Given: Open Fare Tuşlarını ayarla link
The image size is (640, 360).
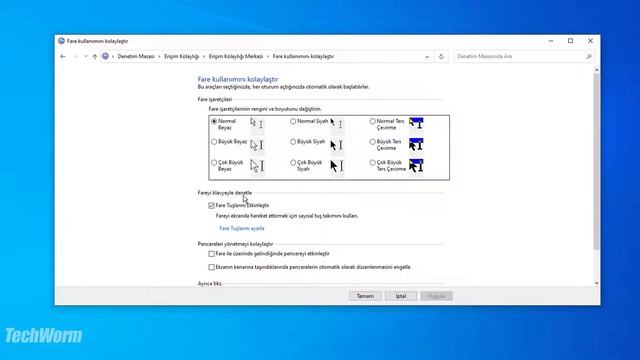Looking at the screenshot, I should 242,229.
